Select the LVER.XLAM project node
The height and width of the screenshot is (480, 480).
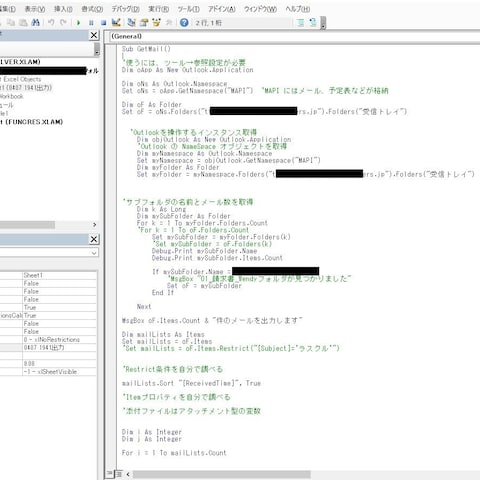[x=20, y=62]
